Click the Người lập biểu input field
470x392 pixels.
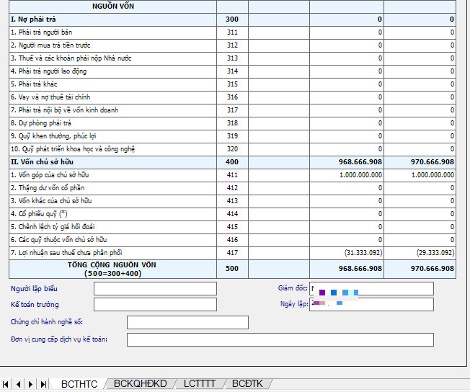[155, 289]
